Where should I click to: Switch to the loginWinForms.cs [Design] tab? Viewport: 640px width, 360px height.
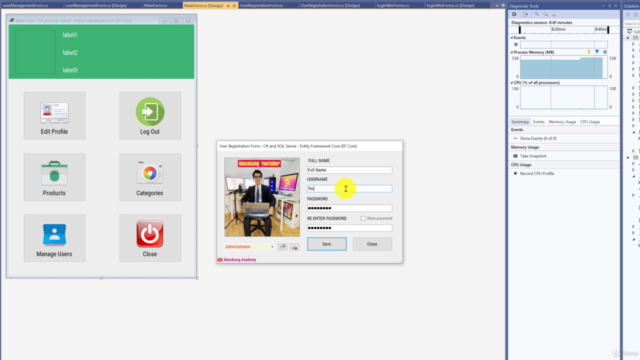pos(450,6)
